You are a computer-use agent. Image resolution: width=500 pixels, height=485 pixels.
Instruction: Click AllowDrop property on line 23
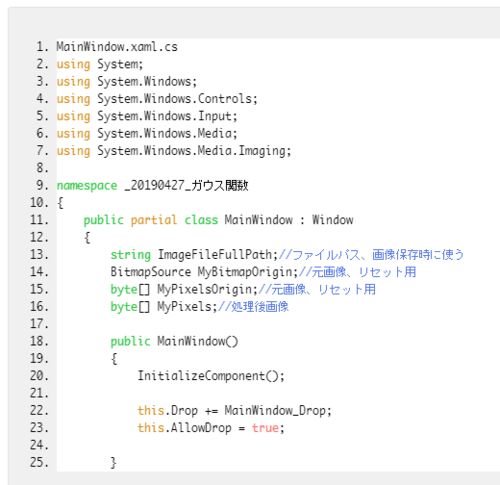(x=201, y=428)
